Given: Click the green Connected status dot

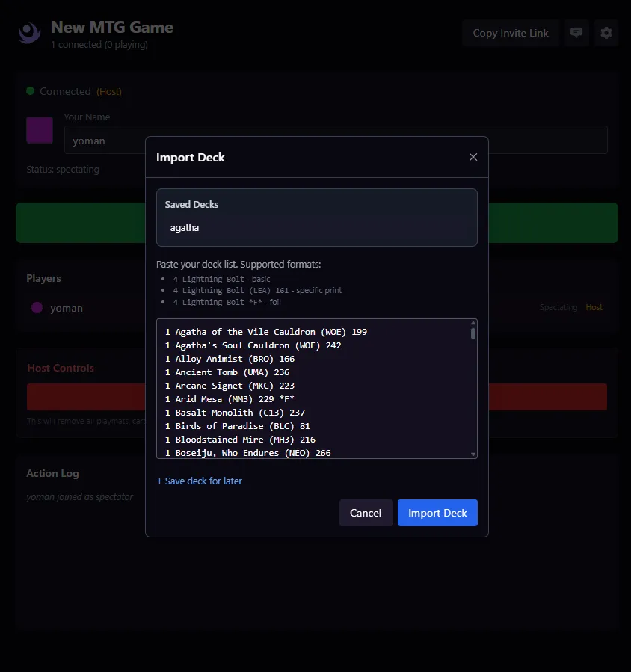Looking at the screenshot, I should [x=31, y=91].
